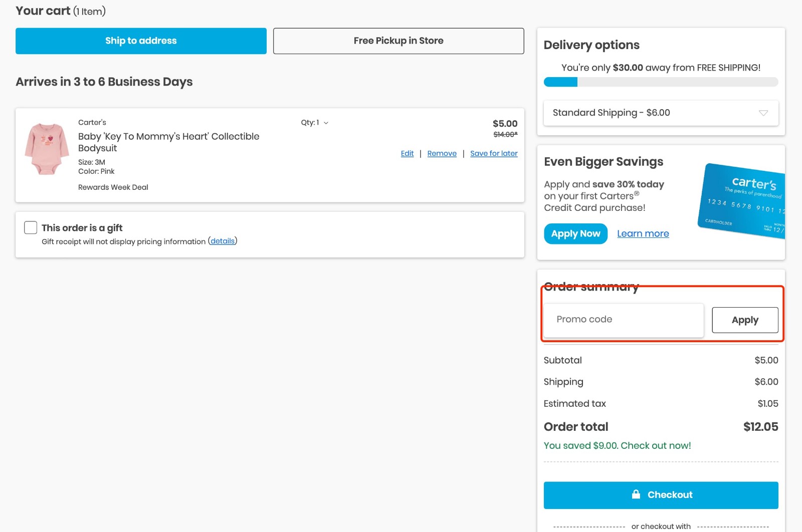Save the bodysuit for later

[494, 153]
